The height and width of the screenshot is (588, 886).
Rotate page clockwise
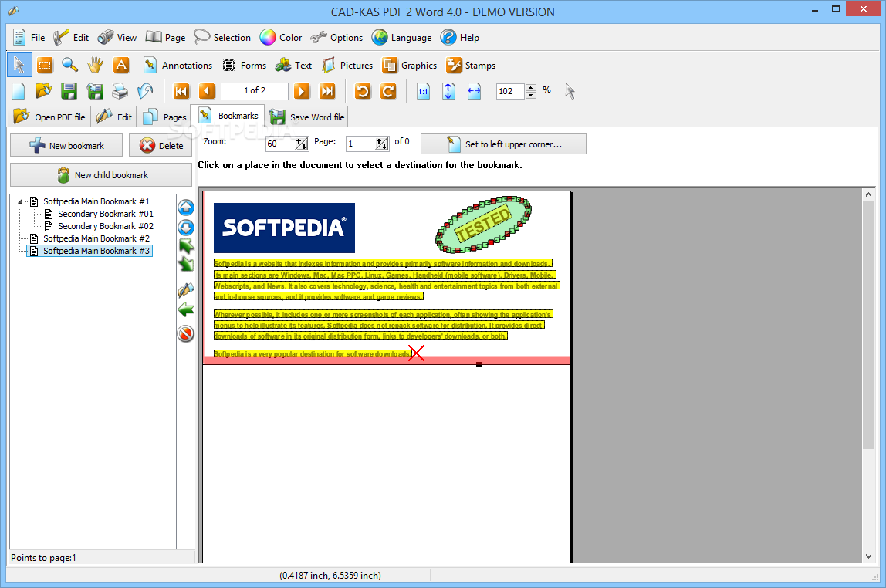click(x=388, y=91)
